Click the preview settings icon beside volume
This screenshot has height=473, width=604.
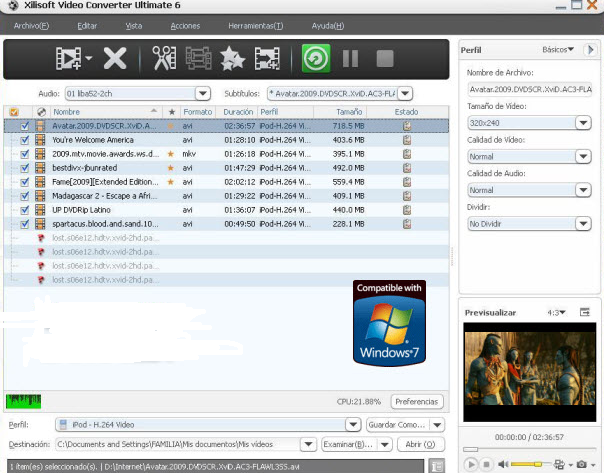click(x=559, y=464)
